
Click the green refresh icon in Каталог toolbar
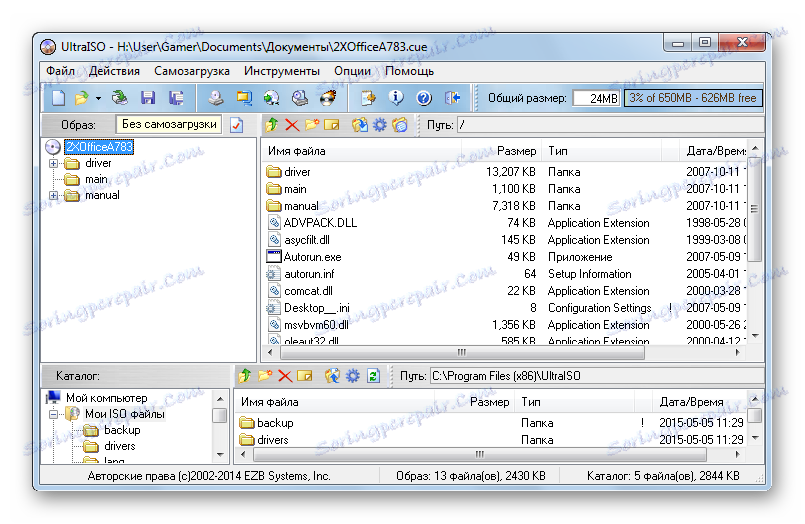373,376
